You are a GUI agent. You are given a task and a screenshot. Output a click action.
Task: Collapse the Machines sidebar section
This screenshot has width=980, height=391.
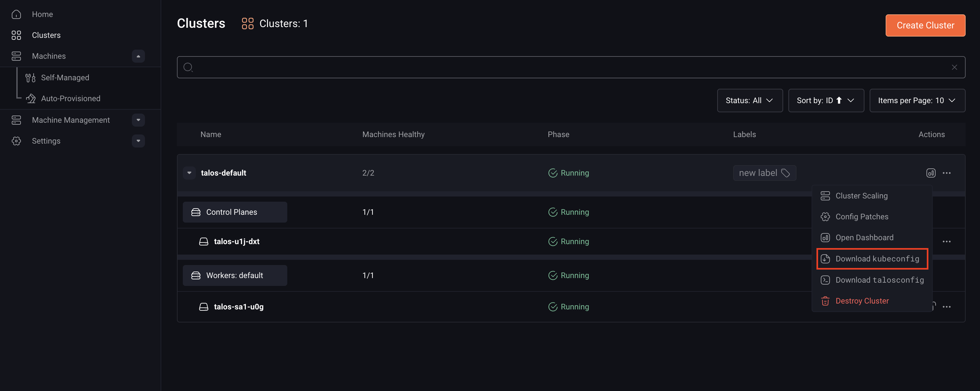tap(138, 56)
